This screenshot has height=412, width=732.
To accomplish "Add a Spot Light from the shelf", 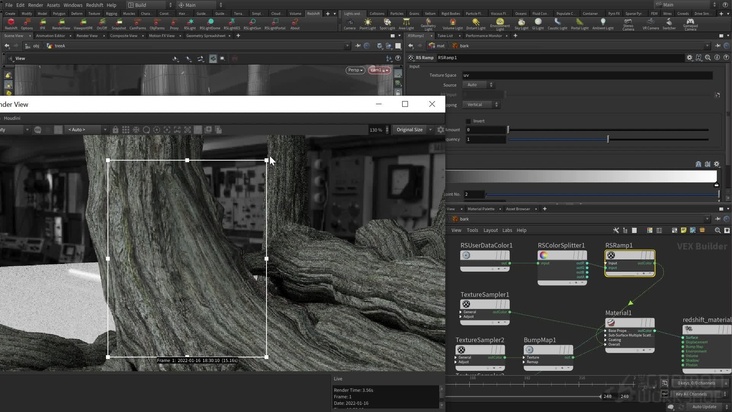I will [x=387, y=23].
